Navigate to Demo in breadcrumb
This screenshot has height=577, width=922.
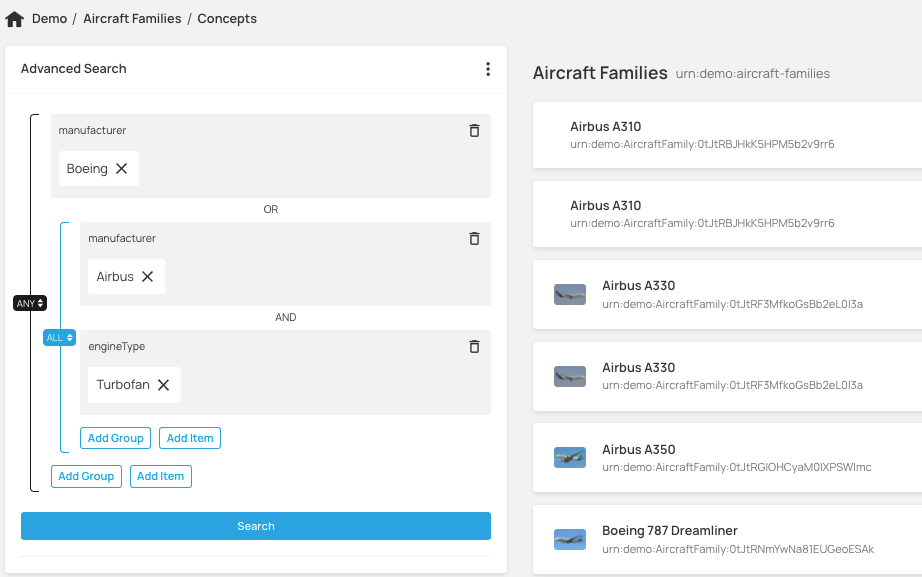click(49, 19)
